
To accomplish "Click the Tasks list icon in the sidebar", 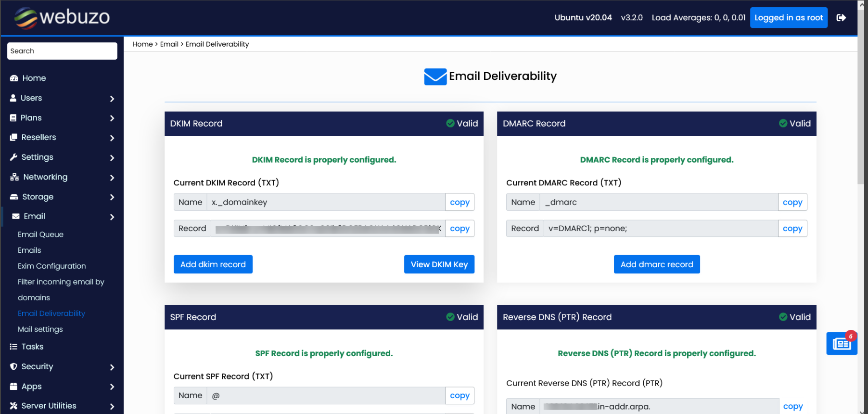I will (x=13, y=347).
